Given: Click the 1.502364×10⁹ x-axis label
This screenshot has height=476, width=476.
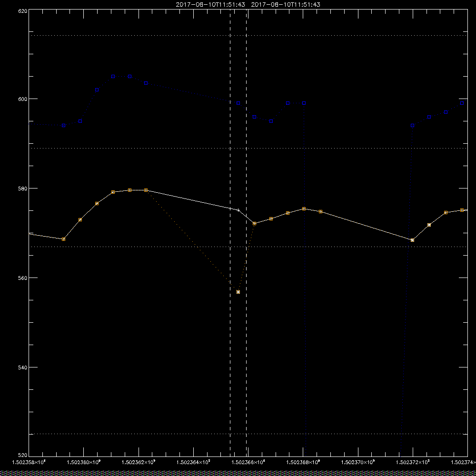Looking at the screenshot, I should tap(193, 462).
